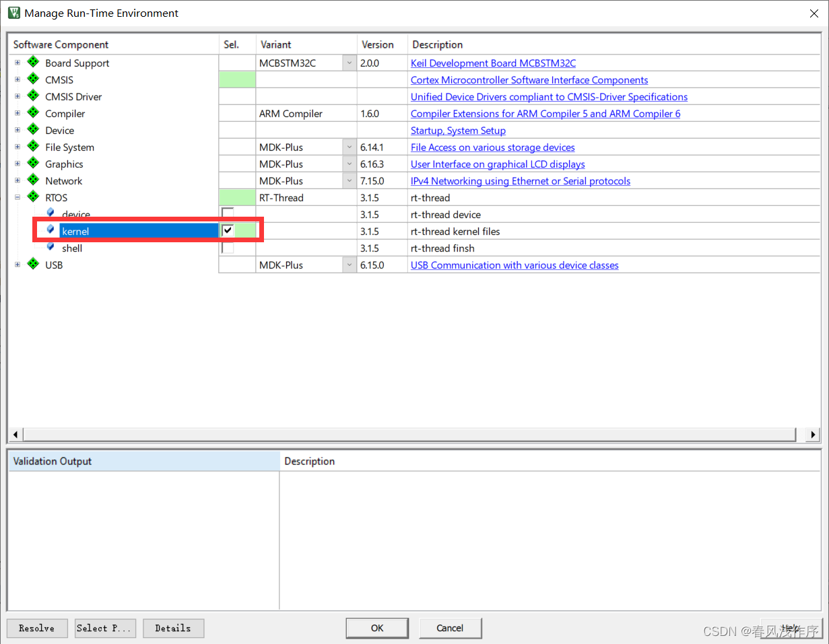Click the ARM Compiler variant cell
Screen dimensions: 829x644
306,114
